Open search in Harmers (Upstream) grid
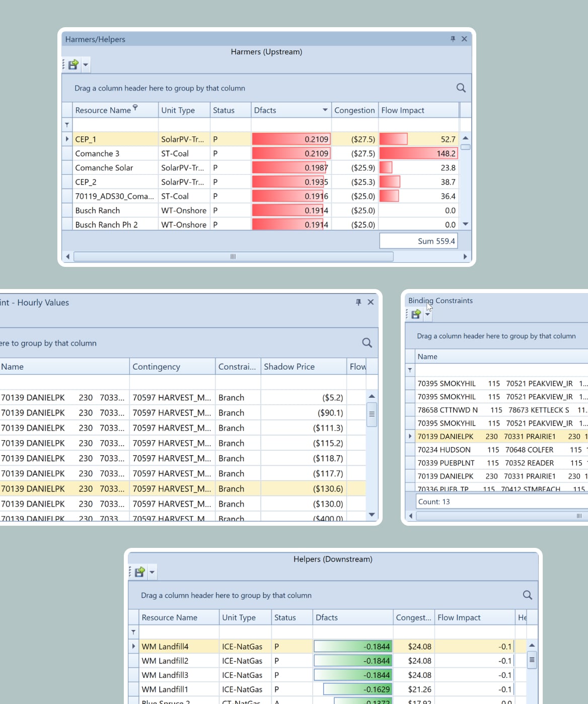Screen dimensions: 588x704 coord(461,88)
